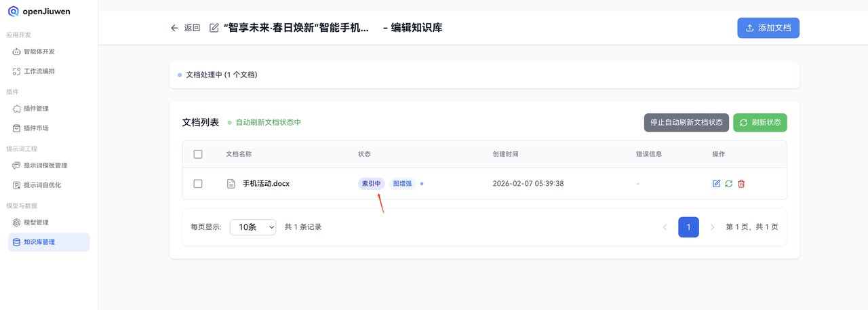Click the next page chevron
Screen dimensions: 868x310
click(712, 227)
